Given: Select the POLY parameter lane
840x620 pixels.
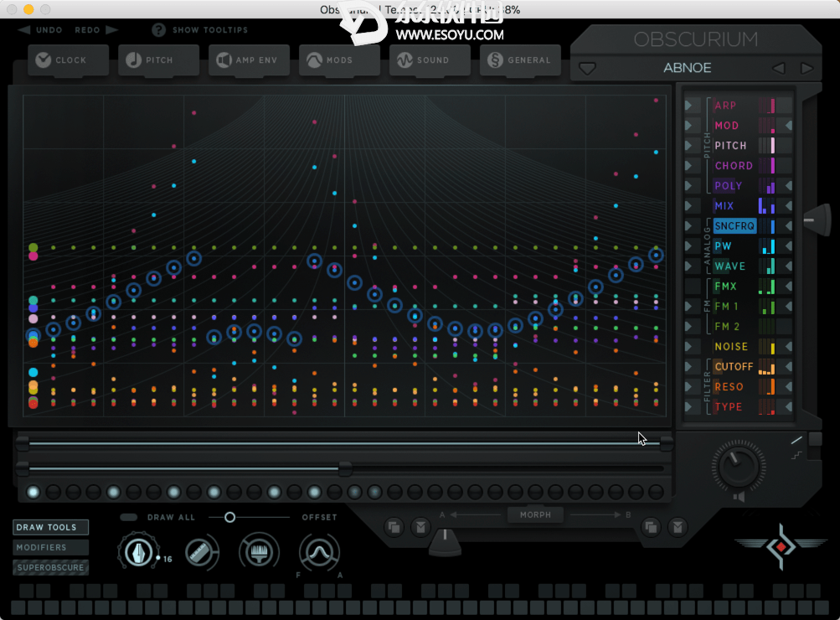Looking at the screenshot, I should coord(728,186).
